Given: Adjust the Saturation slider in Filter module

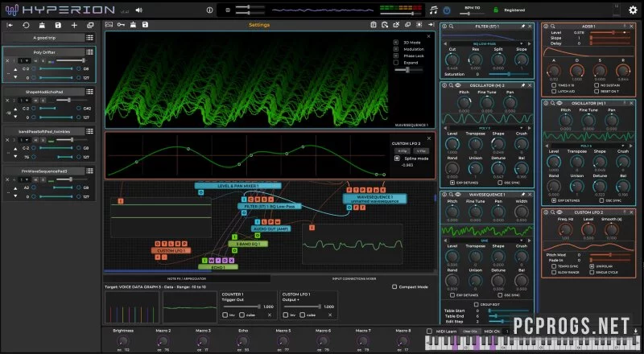Looking at the screenshot, I should coord(510,74).
